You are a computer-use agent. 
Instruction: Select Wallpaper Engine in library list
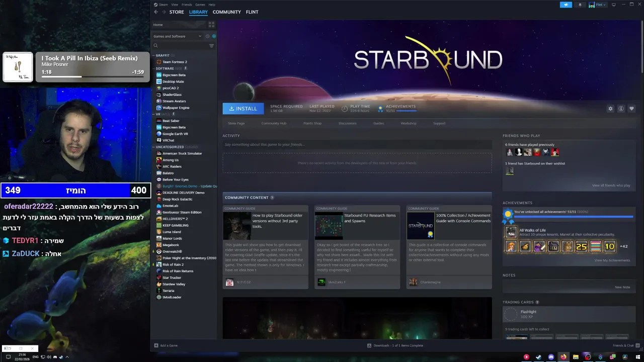[x=176, y=108]
